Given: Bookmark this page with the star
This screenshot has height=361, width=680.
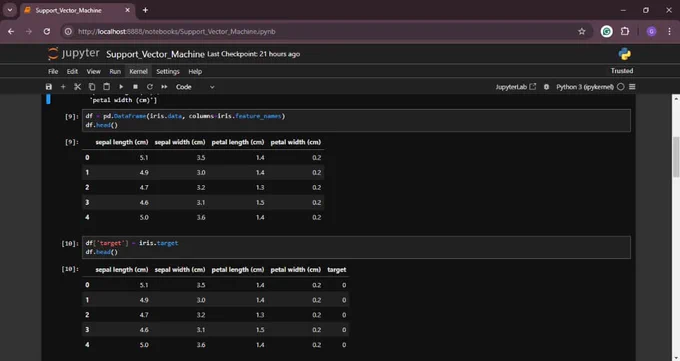Looking at the screenshot, I should click(x=582, y=31).
